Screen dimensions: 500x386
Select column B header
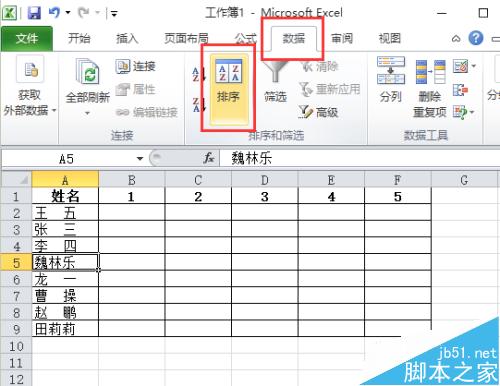[x=132, y=180]
